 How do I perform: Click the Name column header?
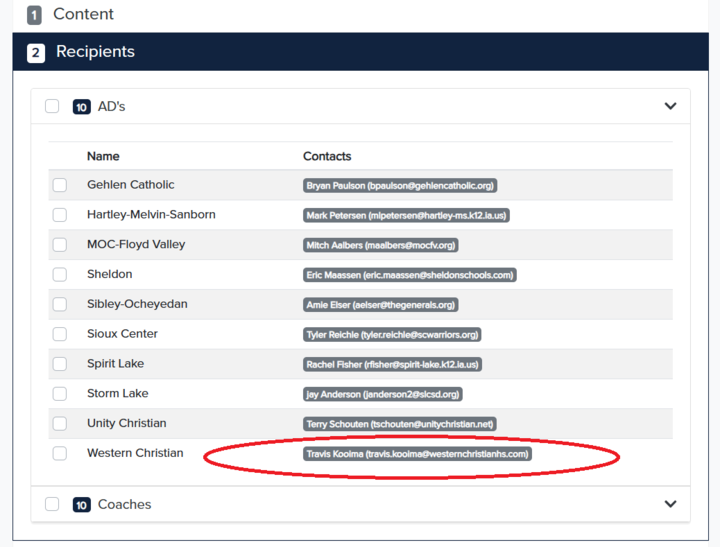pos(103,156)
